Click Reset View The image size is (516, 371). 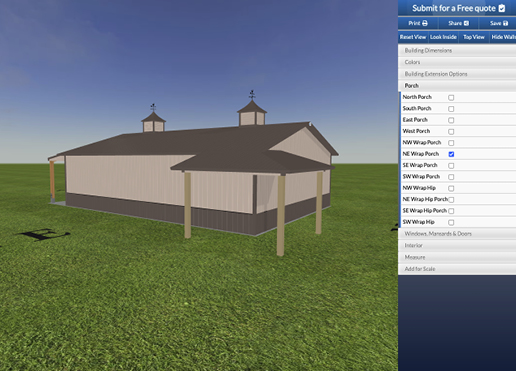click(x=413, y=37)
